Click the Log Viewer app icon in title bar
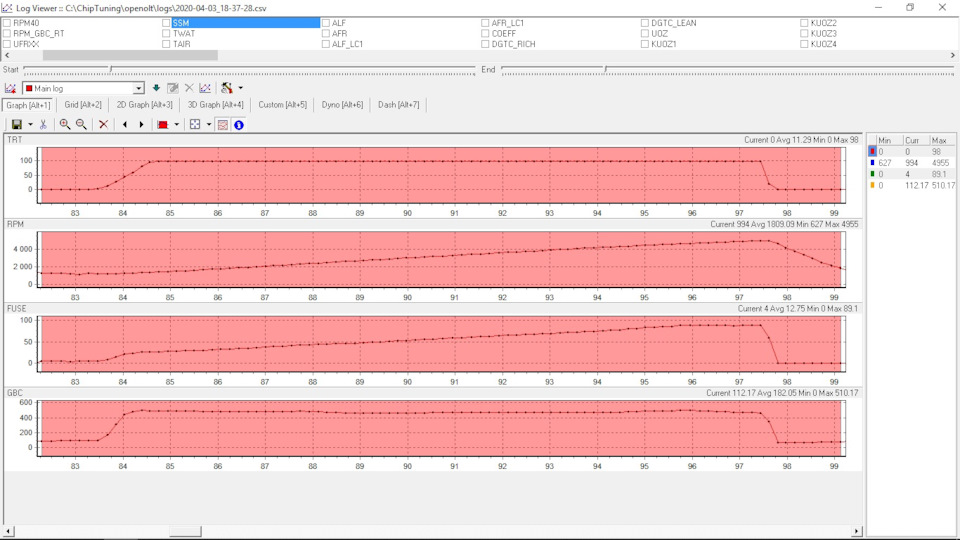 [x=7, y=8]
